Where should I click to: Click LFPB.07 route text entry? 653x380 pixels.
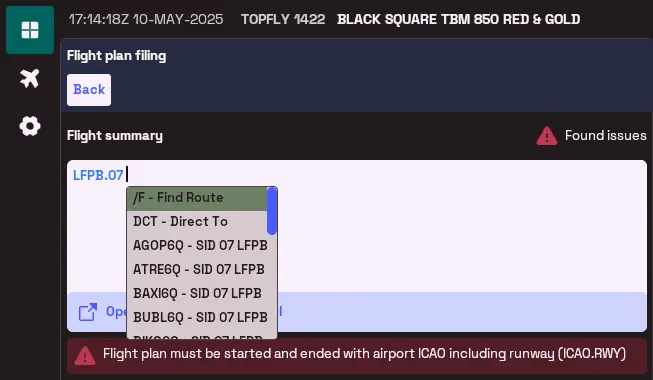point(98,175)
